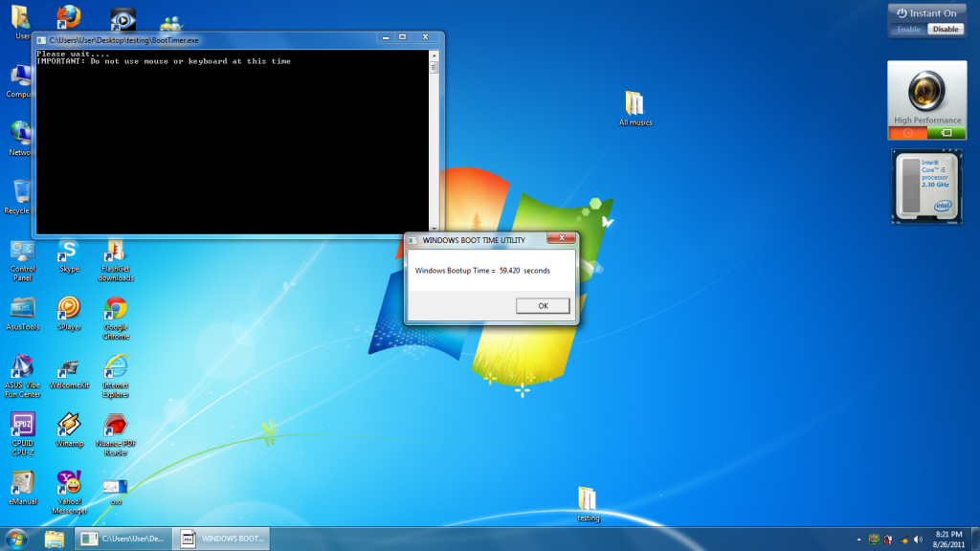Open the FlashGet downloads folder
This screenshot has width=980, height=551.
click(116, 252)
